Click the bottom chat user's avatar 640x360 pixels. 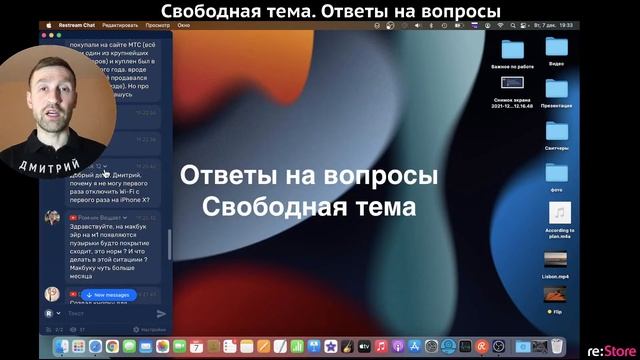point(52,294)
